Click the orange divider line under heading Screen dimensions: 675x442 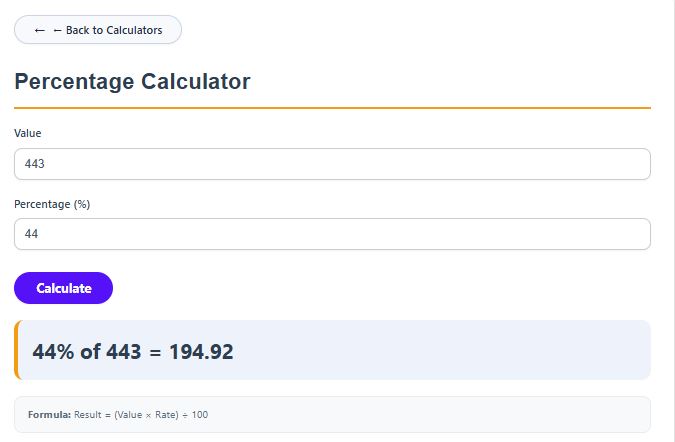coord(332,107)
